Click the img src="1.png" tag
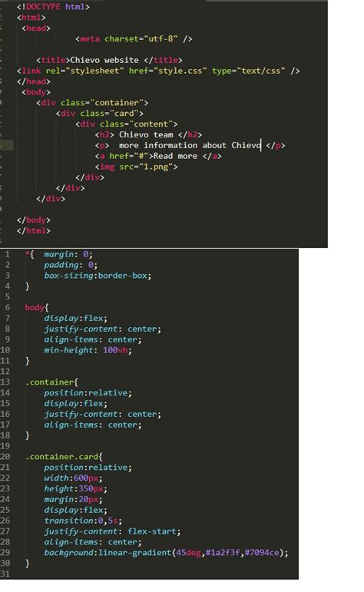364x592 pixels. [x=137, y=167]
